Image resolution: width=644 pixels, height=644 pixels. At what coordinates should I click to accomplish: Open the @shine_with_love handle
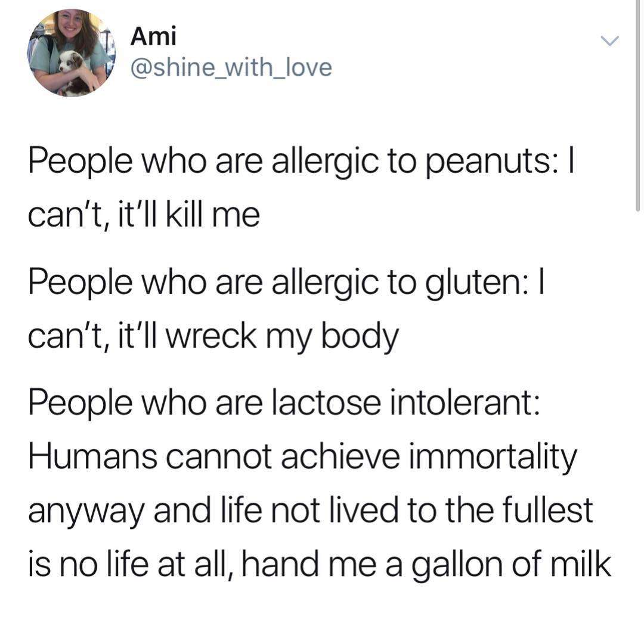(x=231, y=67)
